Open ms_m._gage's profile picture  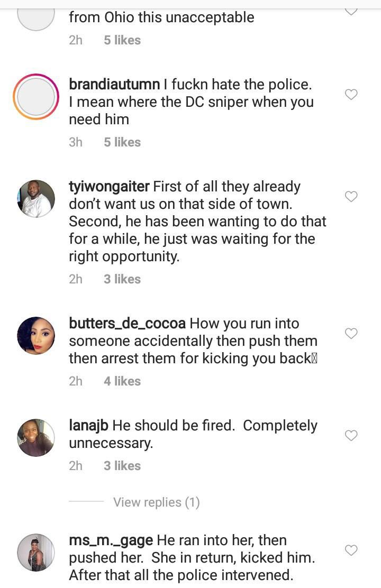[x=36, y=553]
